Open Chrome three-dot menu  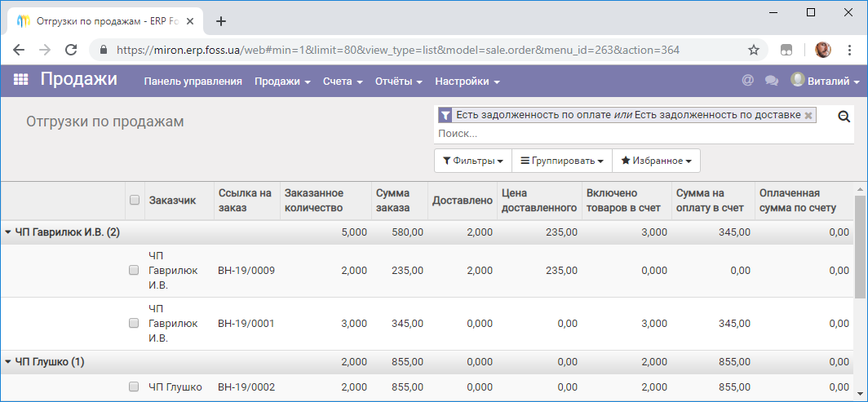pyautogui.click(x=849, y=50)
